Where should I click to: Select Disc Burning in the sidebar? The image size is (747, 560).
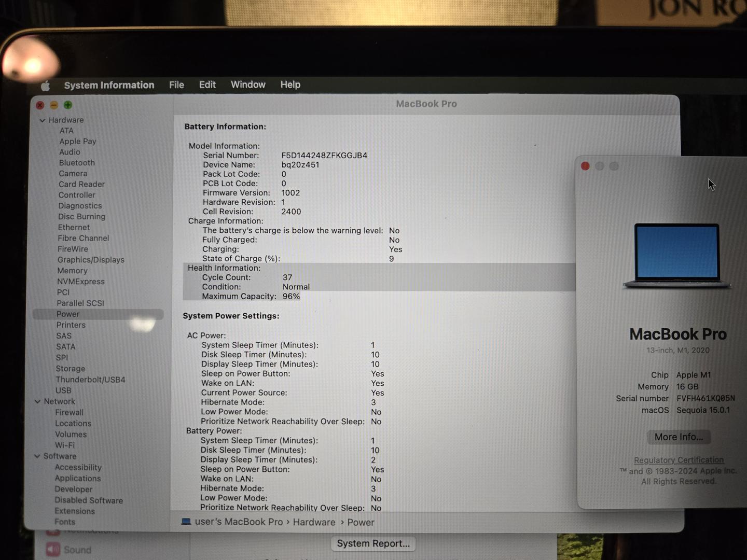(x=81, y=217)
